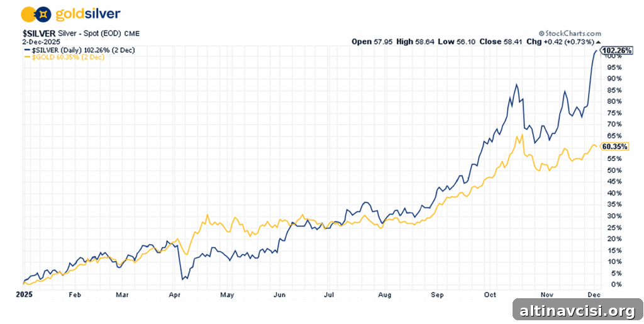Click the Dec x-axis month label
The height and width of the screenshot is (324, 644).
(595, 295)
